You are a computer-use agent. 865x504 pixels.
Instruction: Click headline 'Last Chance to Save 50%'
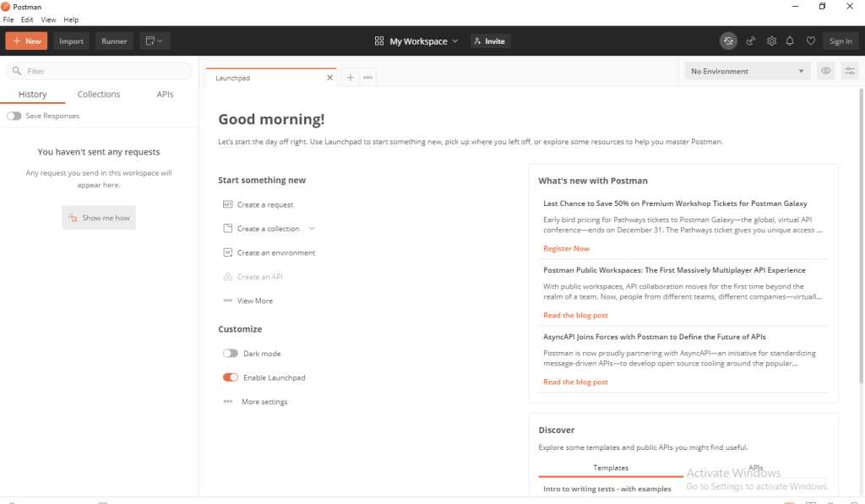(x=675, y=203)
